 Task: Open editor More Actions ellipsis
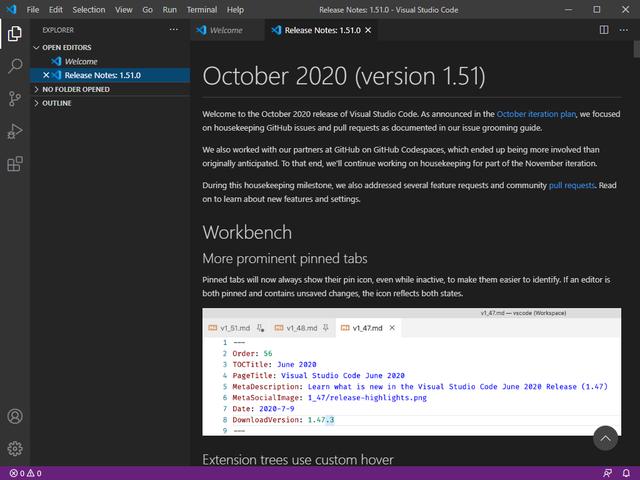(x=624, y=30)
